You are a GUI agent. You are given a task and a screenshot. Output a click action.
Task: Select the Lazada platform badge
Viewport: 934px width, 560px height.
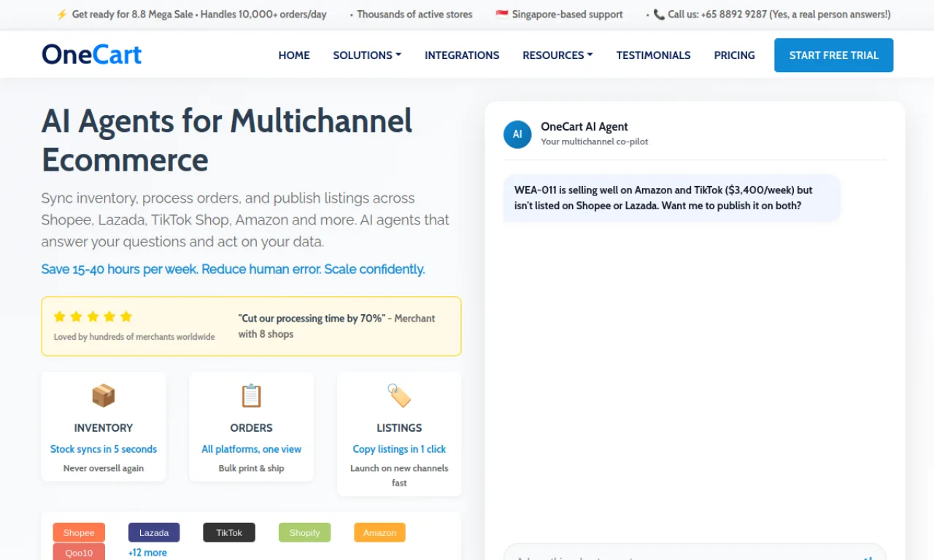tap(154, 532)
